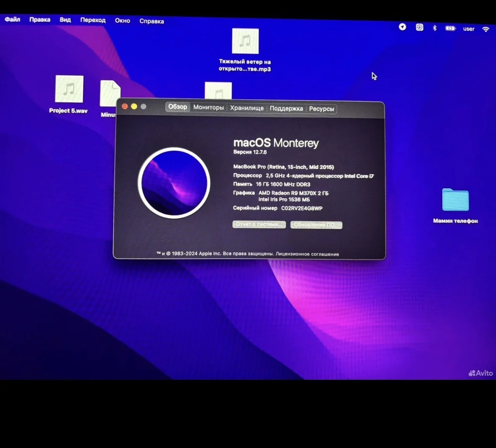Click the Intel Iris Pro 1536 МБ text

tap(284, 200)
